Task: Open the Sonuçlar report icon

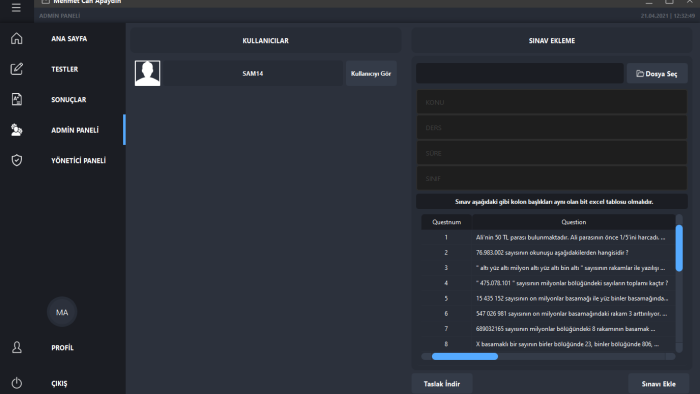Action: [17, 99]
